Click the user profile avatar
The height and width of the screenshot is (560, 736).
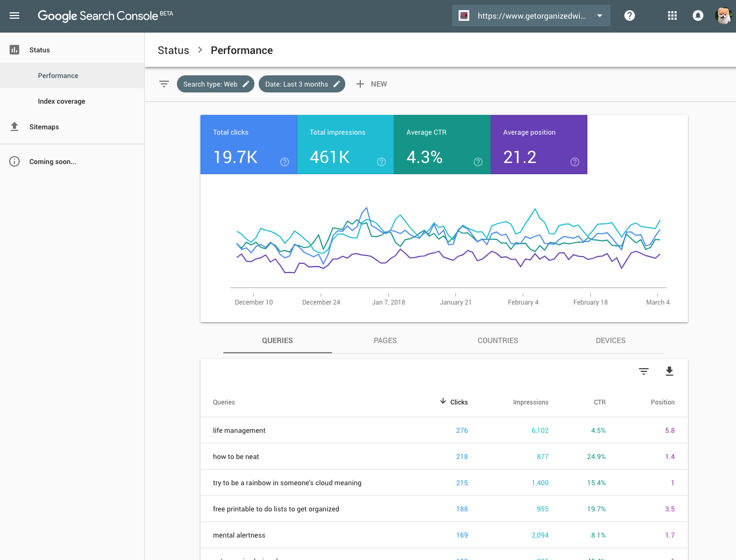click(723, 15)
